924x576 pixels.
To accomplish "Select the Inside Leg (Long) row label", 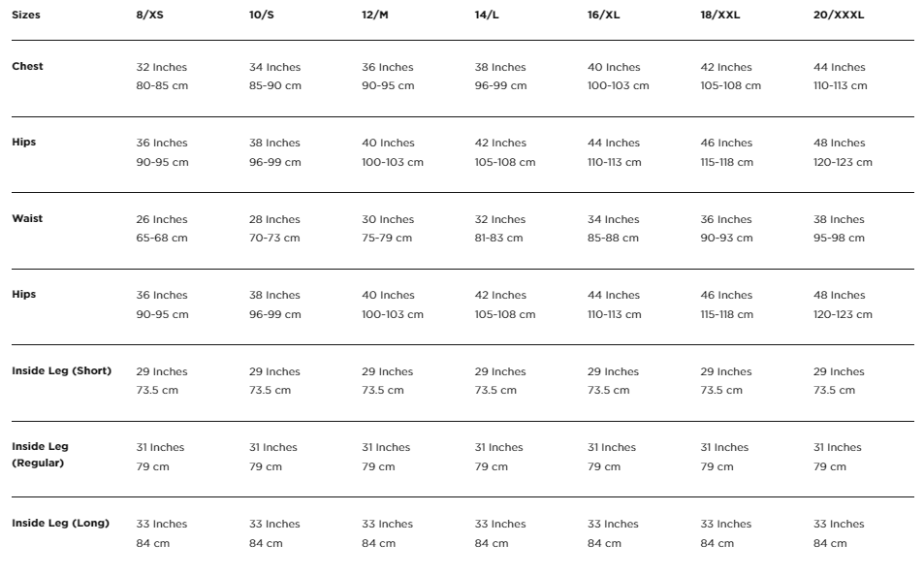I will point(61,523).
